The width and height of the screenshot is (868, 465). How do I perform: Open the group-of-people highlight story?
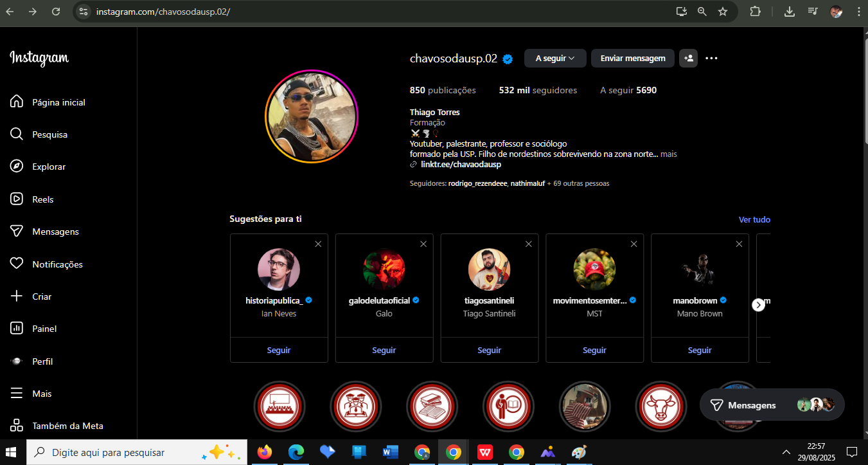click(356, 406)
